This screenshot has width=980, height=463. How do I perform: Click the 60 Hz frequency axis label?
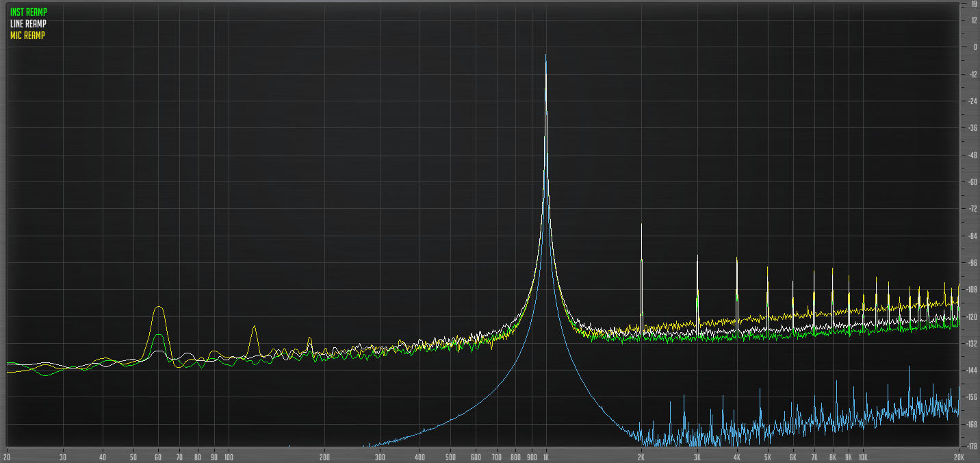click(159, 456)
